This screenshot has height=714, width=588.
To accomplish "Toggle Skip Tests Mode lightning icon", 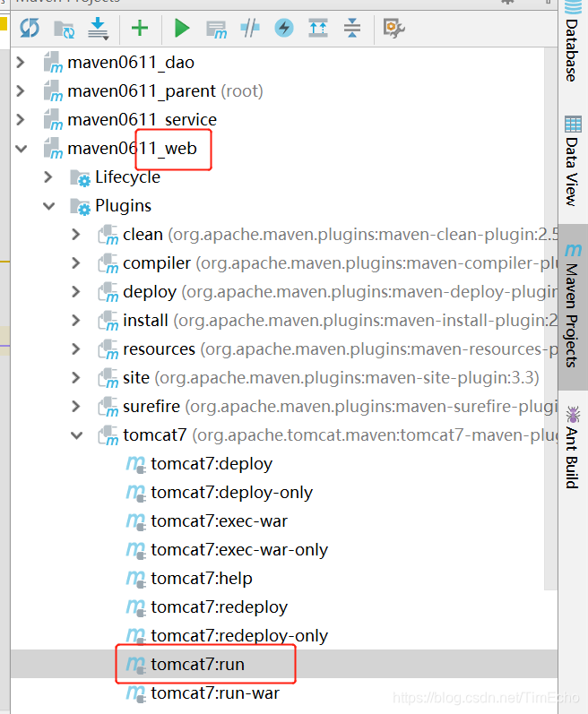I will [x=284, y=29].
